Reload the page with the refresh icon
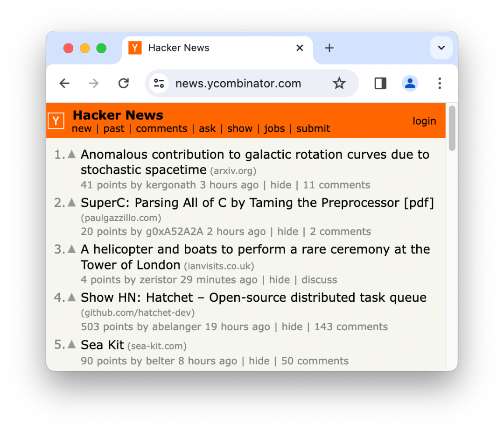Image resolution: width=504 pixels, height=432 pixels. pos(123,83)
